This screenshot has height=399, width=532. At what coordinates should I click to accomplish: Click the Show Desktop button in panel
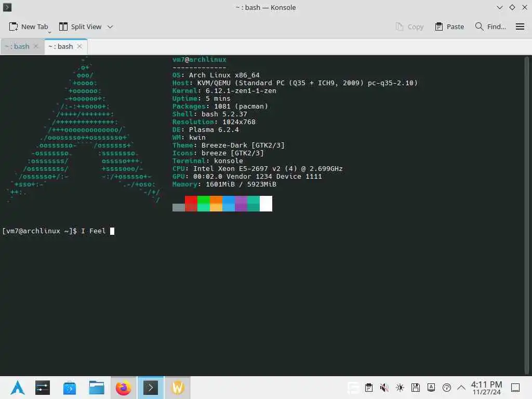pos(515,388)
